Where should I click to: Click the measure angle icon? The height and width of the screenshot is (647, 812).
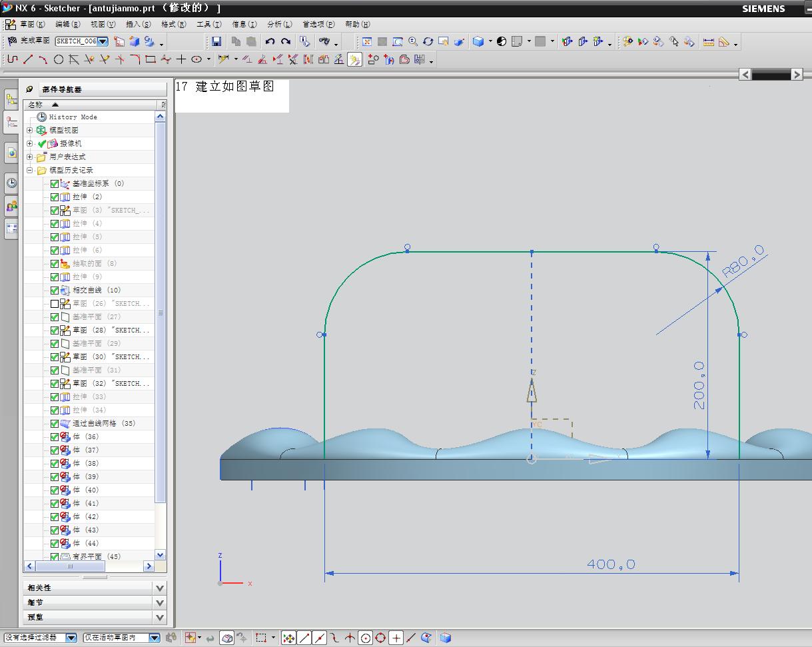click(x=723, y=41)
